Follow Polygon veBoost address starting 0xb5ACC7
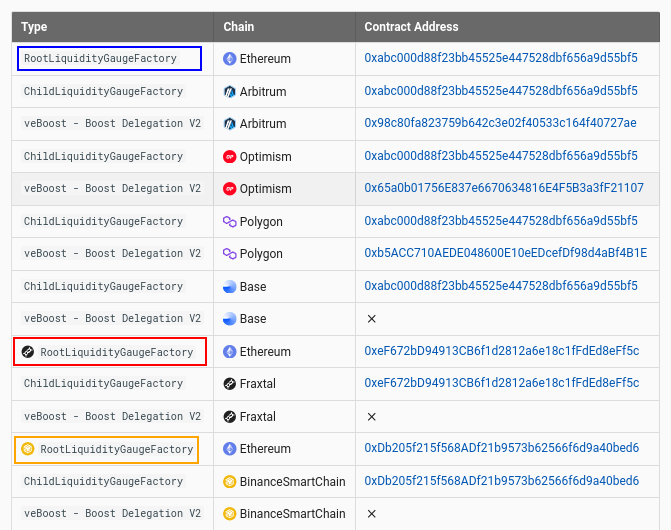Image resolution: width=671 pixels, height=530 pixels. tap(505, 254)
